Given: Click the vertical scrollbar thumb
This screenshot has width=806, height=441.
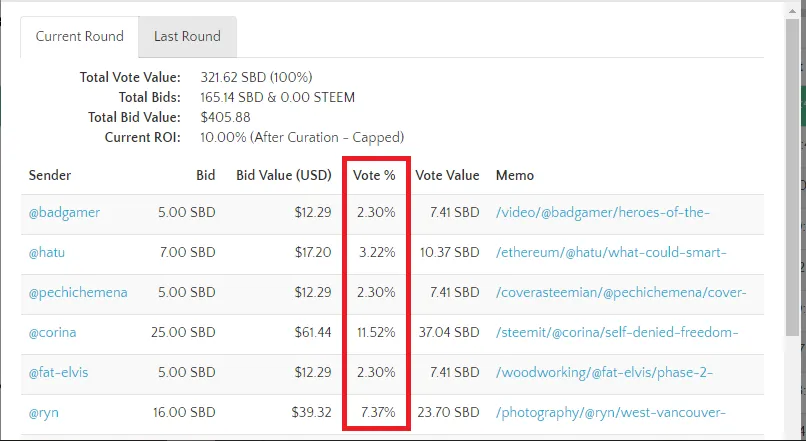Looking at the screenshot, I should point(792,178).
